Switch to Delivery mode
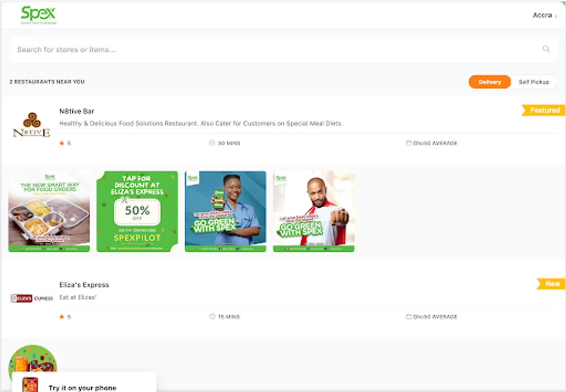 (489, 82)
